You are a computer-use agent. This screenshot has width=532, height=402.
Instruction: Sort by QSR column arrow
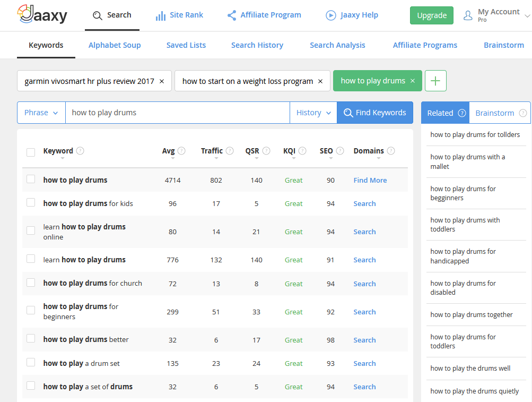pyautogui.click(x=257, y=158)
